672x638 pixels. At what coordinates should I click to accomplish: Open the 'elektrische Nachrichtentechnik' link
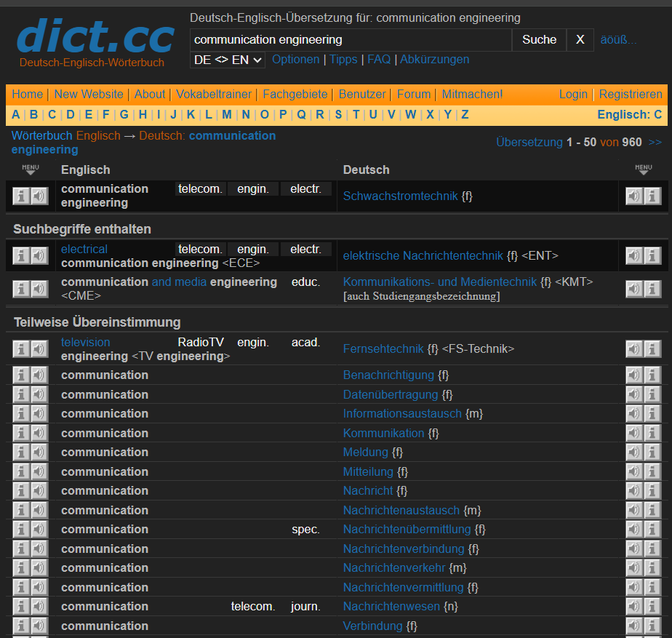pos(423,255)
